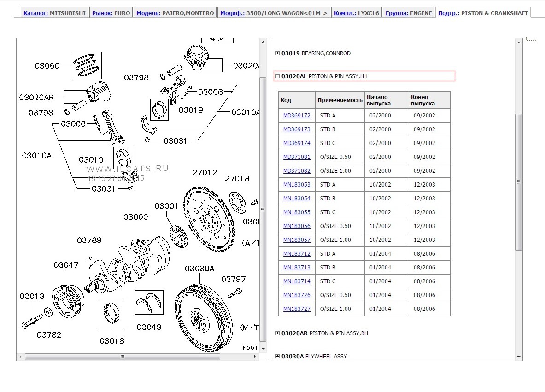545x392 pixels.
Task: Select main bearing 03018 in diagram
Action: pyautogui.click(x=112, y=314)
